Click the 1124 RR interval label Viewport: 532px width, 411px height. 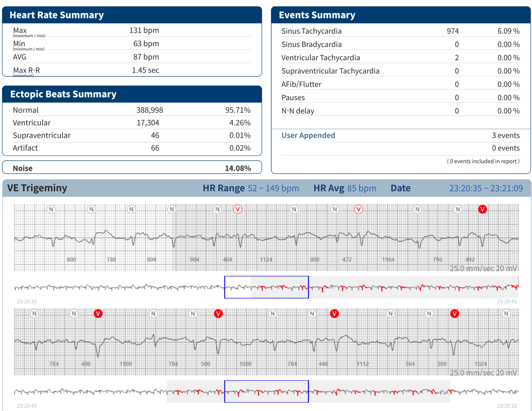tap(266, 259)
